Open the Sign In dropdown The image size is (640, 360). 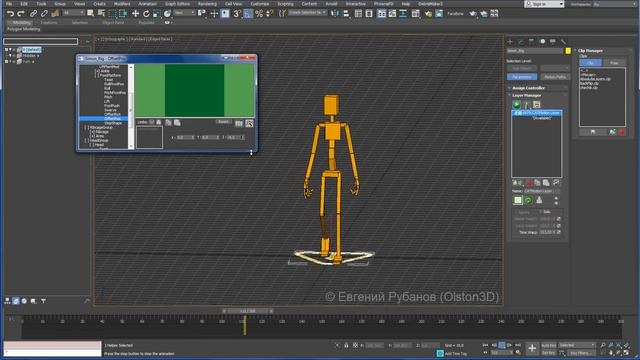[544, 4]
